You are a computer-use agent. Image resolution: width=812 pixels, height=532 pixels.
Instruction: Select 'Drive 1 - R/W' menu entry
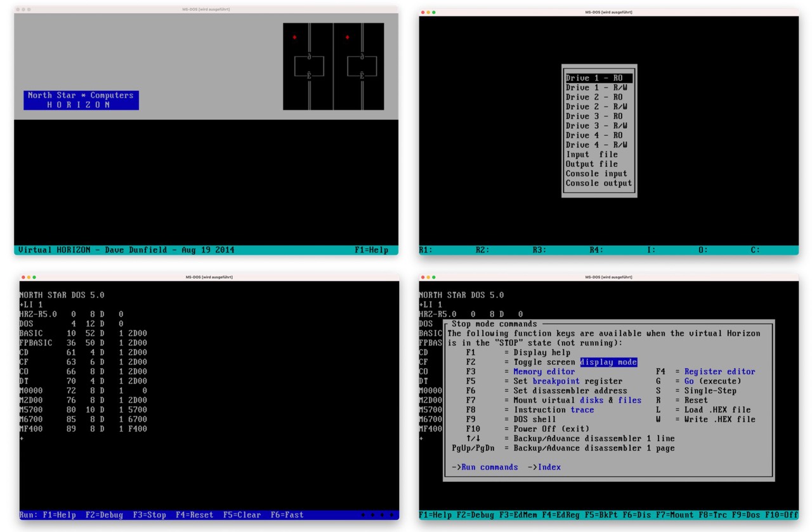pos(599,88)
